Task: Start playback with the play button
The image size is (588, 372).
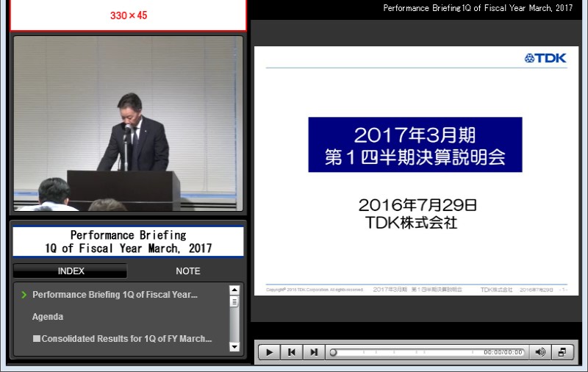Action: pos(269,352)
